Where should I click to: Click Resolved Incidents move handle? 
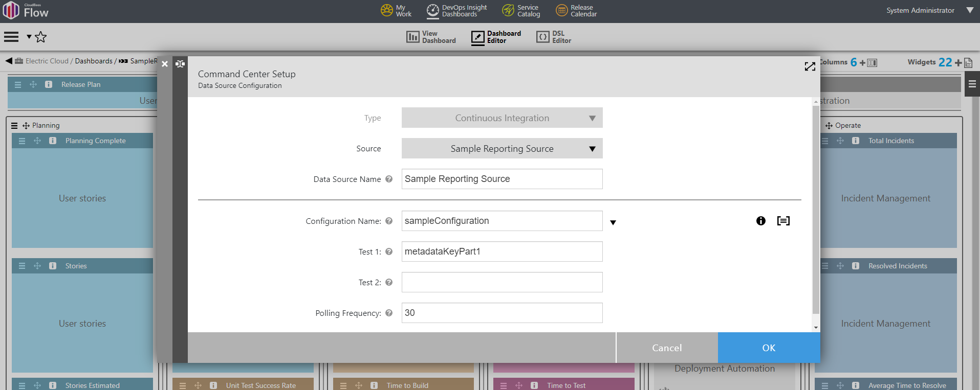click(840, 266)
